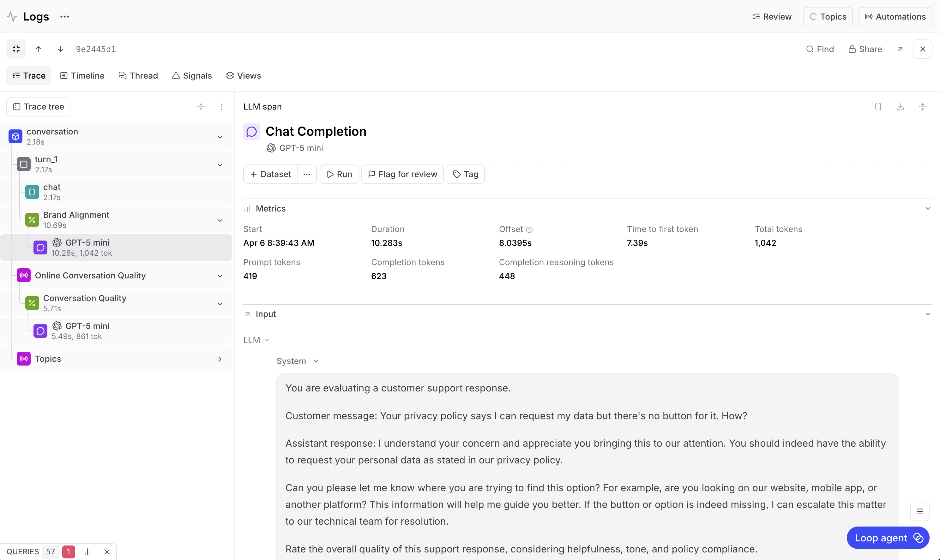The width and height of the screenshot is (940, 560).
Task: Go to next trace with down arrow
Action: click(x=60, y=49)
